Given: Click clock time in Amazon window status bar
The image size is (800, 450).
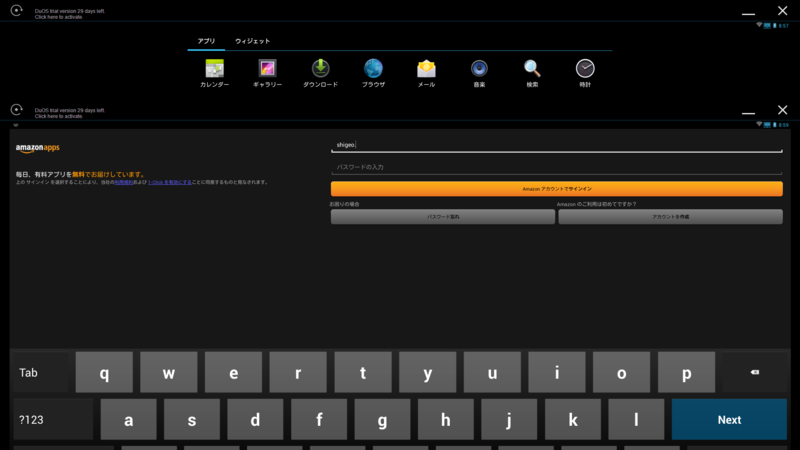Looking at the screenshot, I should [x=783, y=124].
